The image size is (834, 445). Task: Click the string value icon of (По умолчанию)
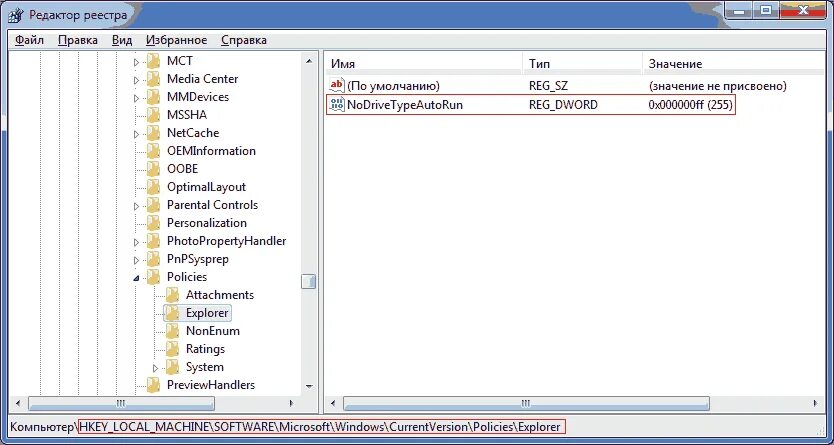pos(337,85)
